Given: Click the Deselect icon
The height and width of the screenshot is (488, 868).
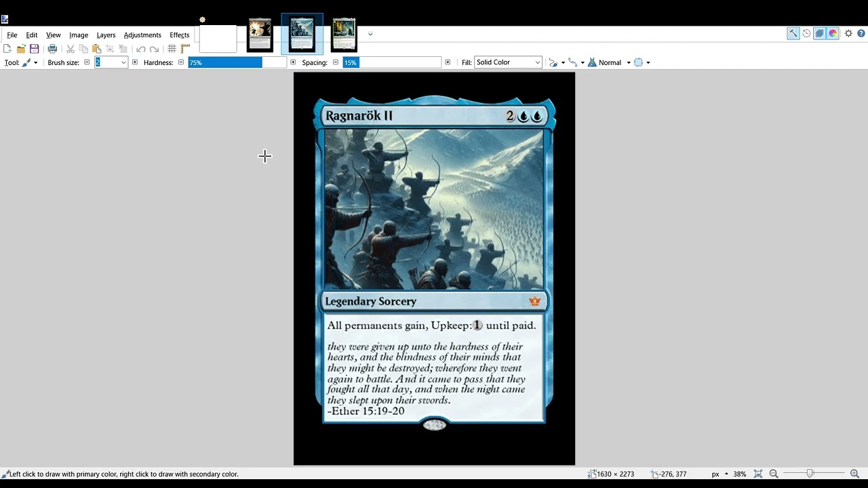Looking at the screenshot, I should pos(123,49).
